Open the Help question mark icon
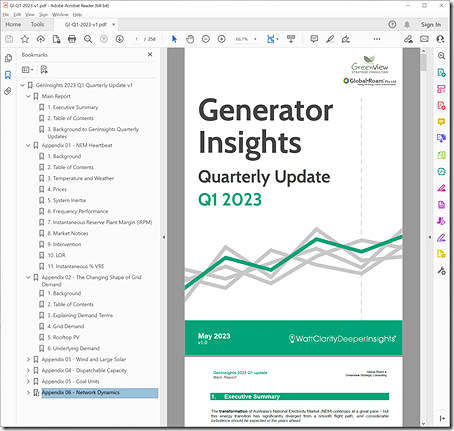The image size is (454, 431). [392, 24]
